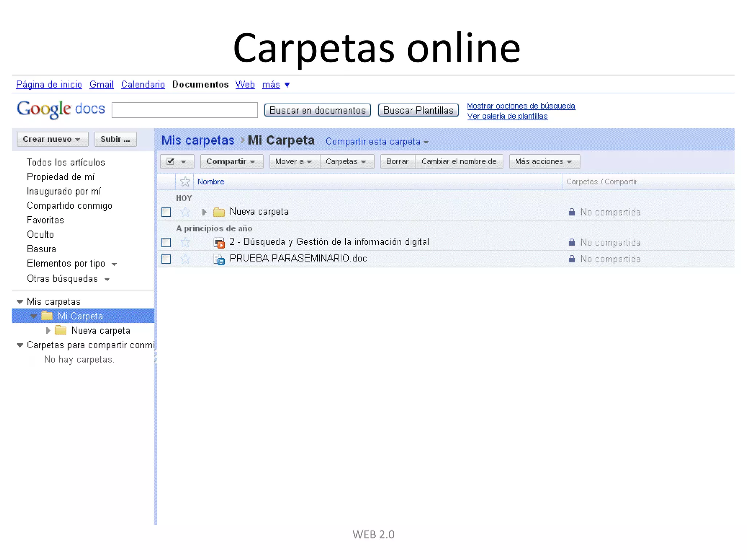Screen dimensions: 747x560
Task: Click the Subir button
Action: tap(115, 139)
